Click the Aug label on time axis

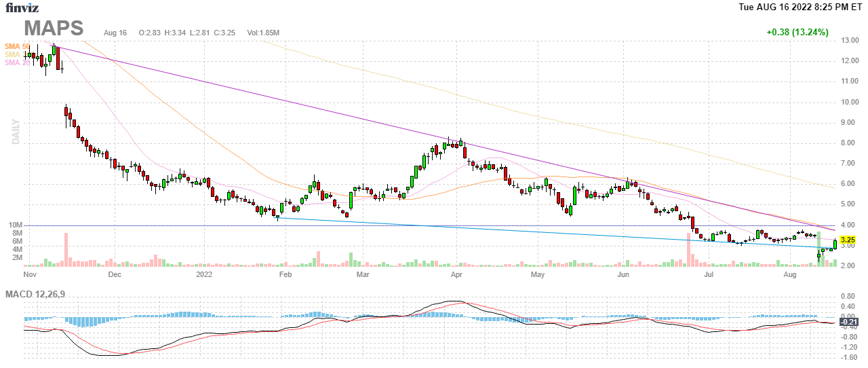pyautogui.click(x=790, y=275)
